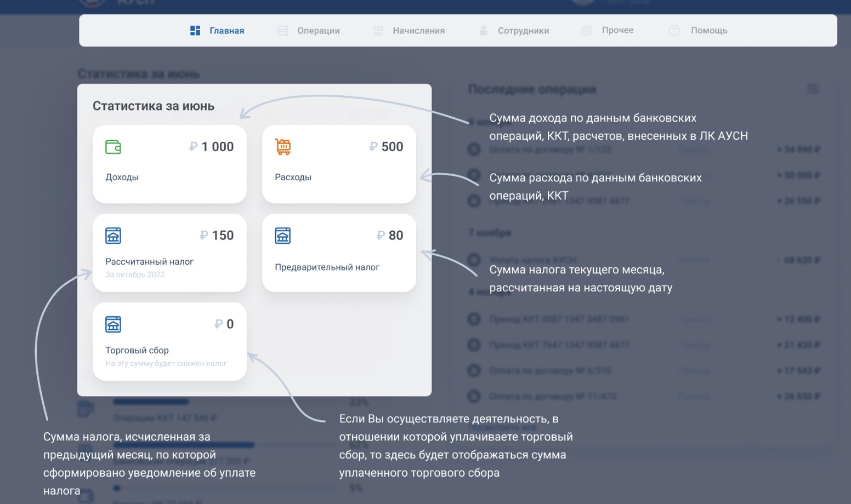Click the 'Статистика за июнь' card heading
This screenshot has height=504, width=851.
pos(154,106)
